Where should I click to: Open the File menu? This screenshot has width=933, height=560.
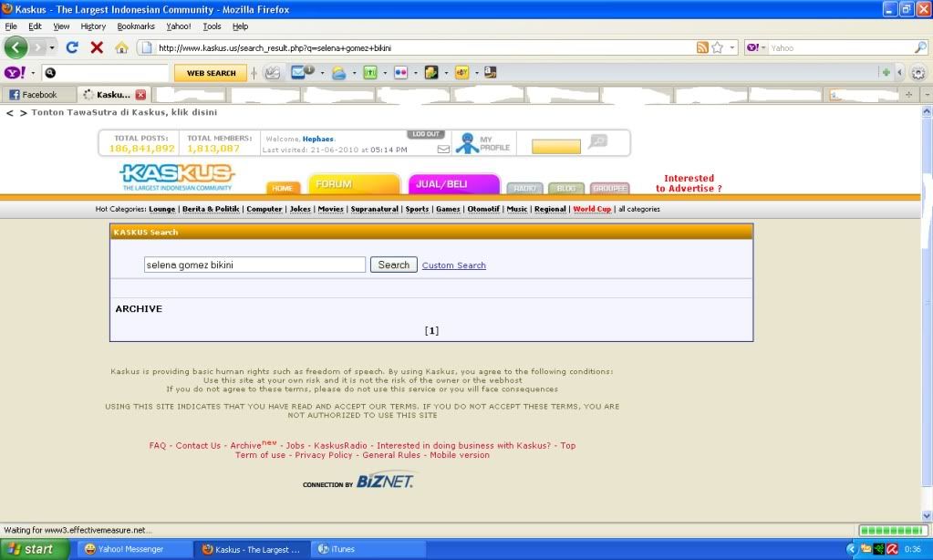click(x=11, y=26)
